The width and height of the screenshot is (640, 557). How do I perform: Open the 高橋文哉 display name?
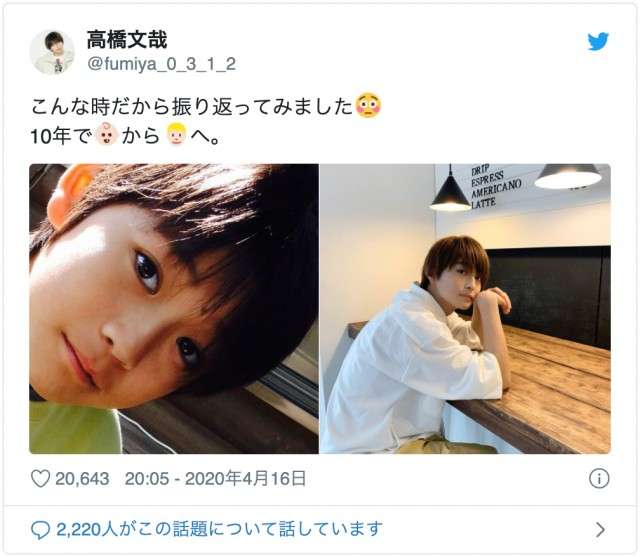pyautogui.click(x=127, y=40)
